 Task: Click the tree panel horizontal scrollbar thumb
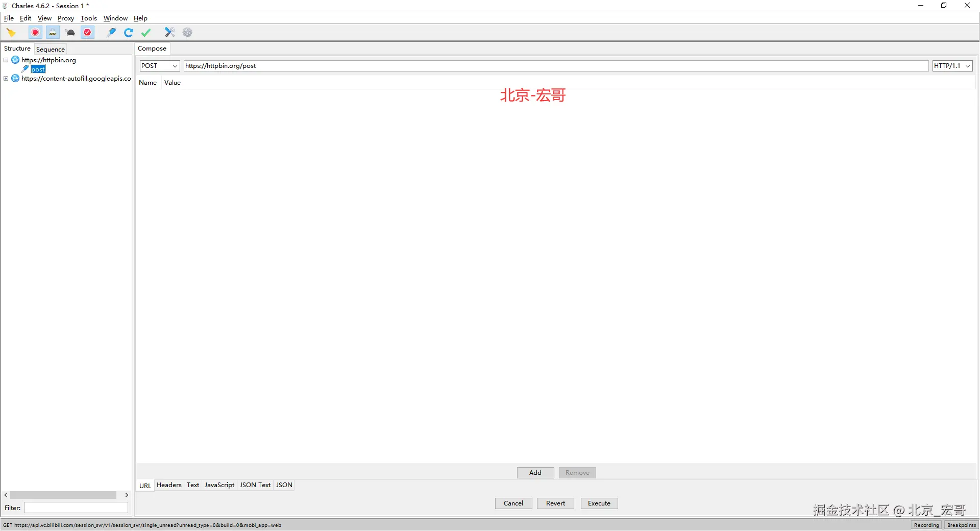(63, 495)
